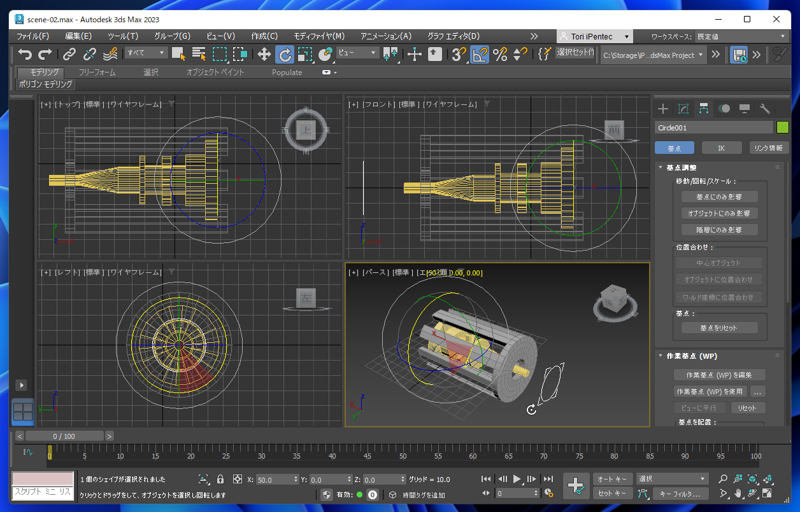Click the Maximize Viewport Toggle icon
This screenshot has height=512, width=800.
coord(767,493)
